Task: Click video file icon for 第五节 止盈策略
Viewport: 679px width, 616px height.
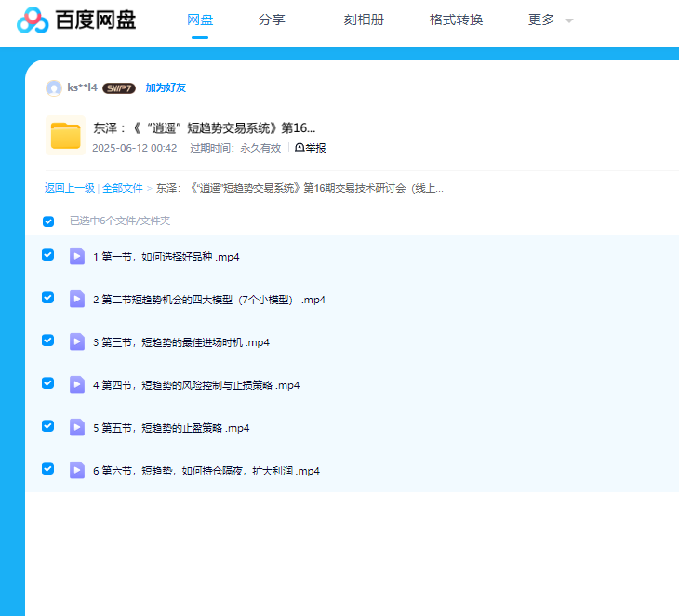Action: [77, 427]
